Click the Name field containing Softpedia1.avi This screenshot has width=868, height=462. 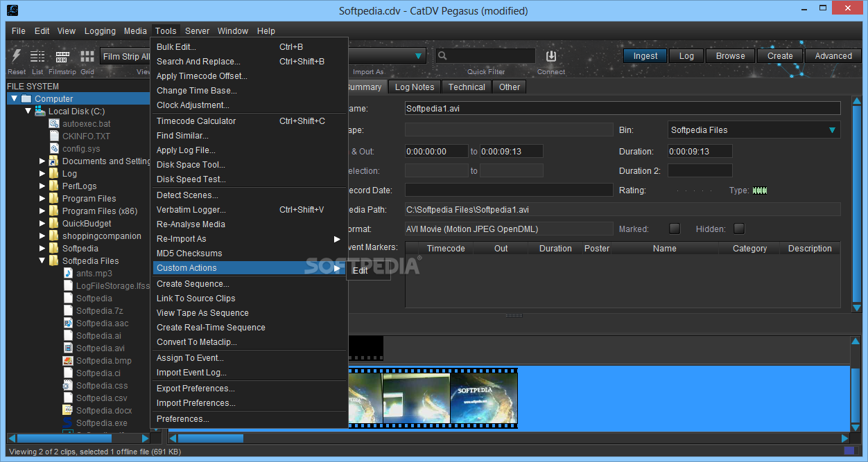(623, 108)
